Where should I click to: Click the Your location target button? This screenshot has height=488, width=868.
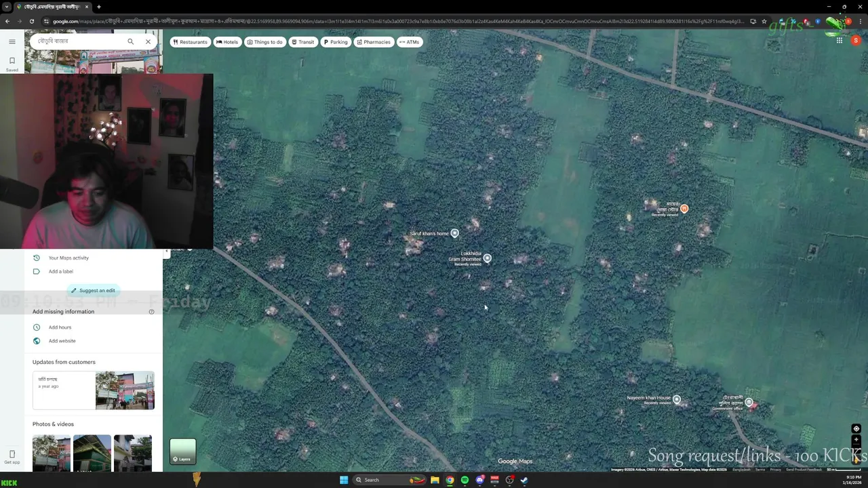[x=856, y=428]
